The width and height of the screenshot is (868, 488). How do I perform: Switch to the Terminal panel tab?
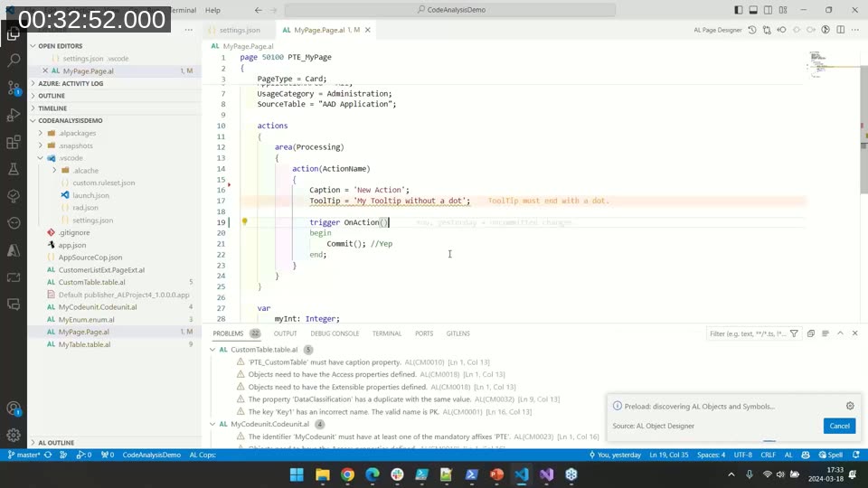[386, 333]
